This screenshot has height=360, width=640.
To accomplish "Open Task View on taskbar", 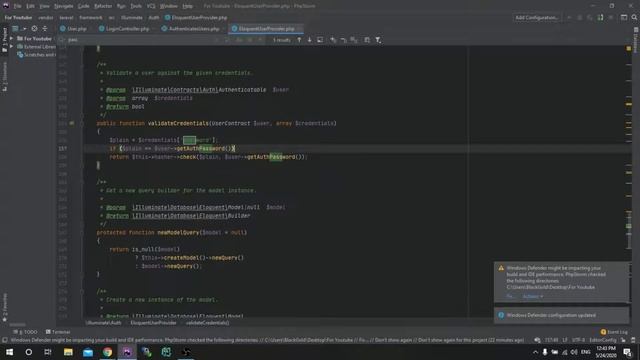I will click(x=48, y=352).
